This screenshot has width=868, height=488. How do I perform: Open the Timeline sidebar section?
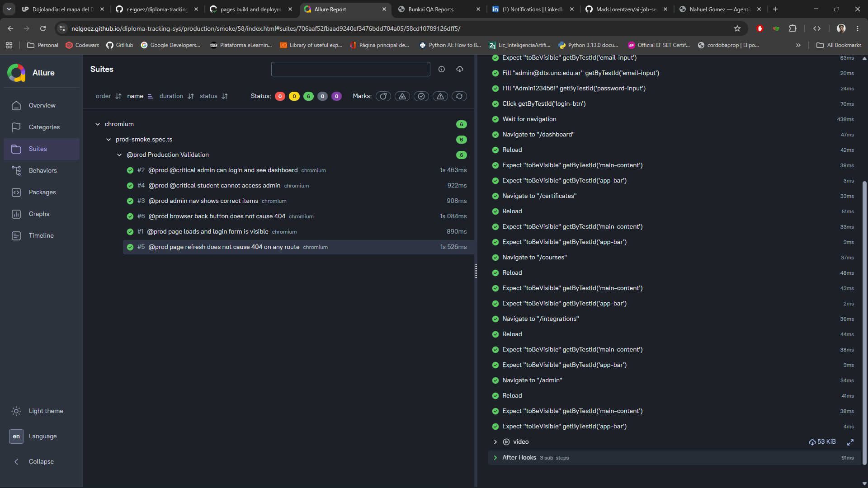[x=41, y=235]
